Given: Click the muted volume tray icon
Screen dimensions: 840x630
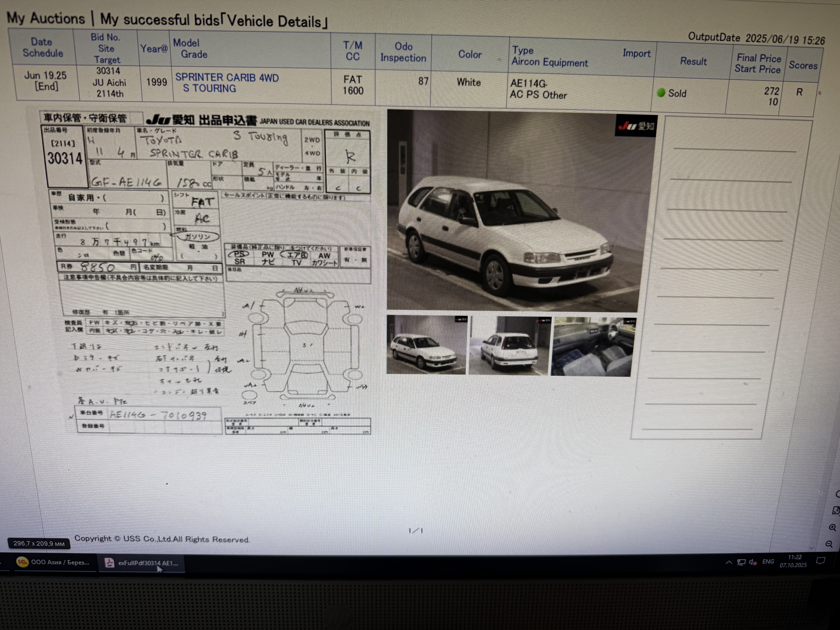Looking at the screenshot, I should [x=753, y=562].
